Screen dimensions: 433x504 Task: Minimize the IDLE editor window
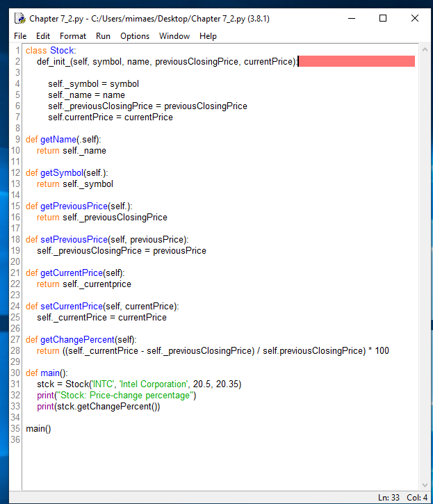click(352, 18)
